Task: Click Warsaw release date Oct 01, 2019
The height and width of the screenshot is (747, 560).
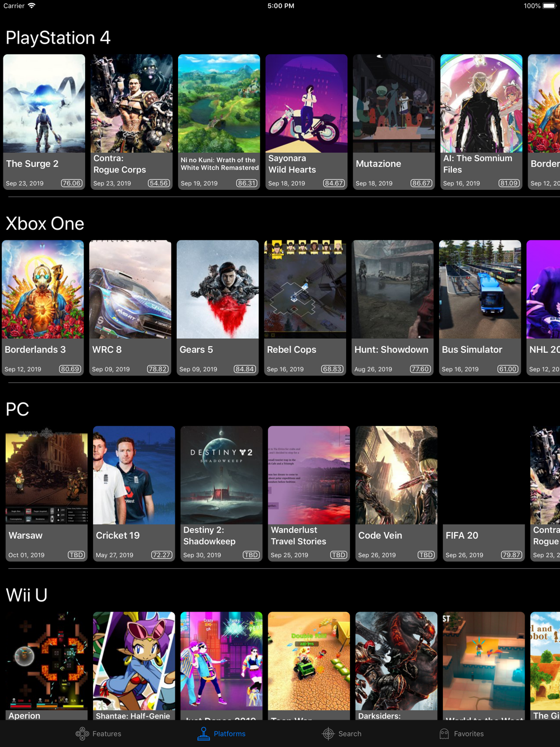Action: [26, 555]
